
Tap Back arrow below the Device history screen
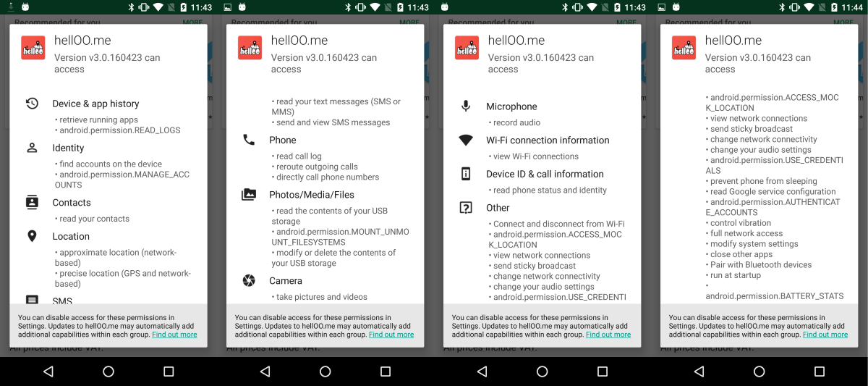(x=48, y=372)
